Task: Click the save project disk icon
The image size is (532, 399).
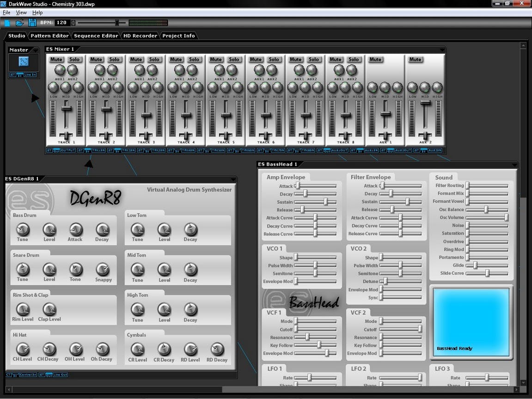Action: click(32, 23)
